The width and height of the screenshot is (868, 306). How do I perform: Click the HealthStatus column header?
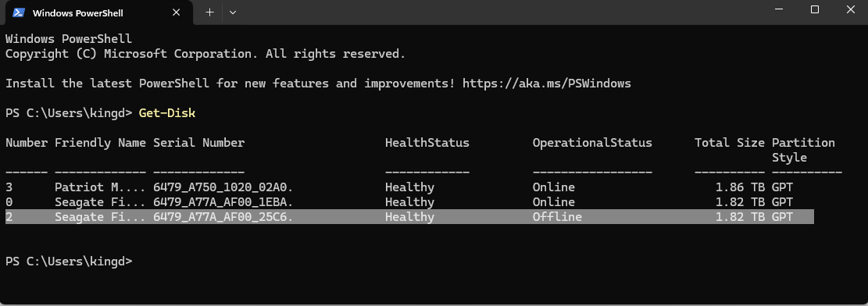[427, 143]
